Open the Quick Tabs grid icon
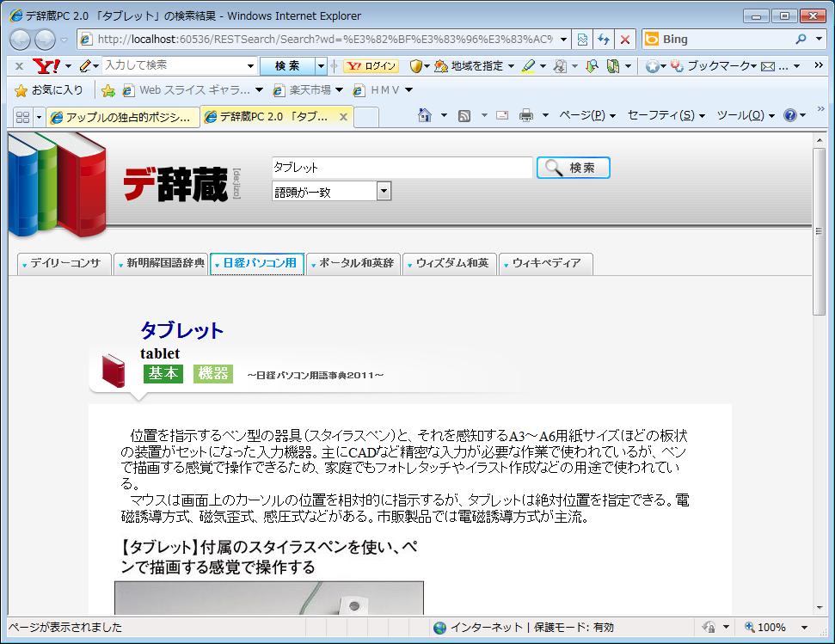 tap(22, 117)
